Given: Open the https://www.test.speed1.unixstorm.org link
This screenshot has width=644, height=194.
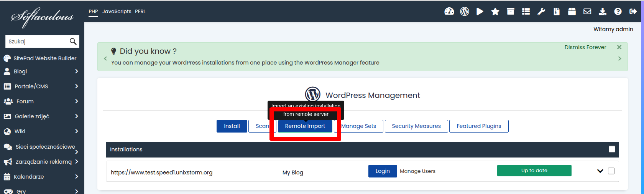Looking at the screenshot, I should [x=162, y=172].
